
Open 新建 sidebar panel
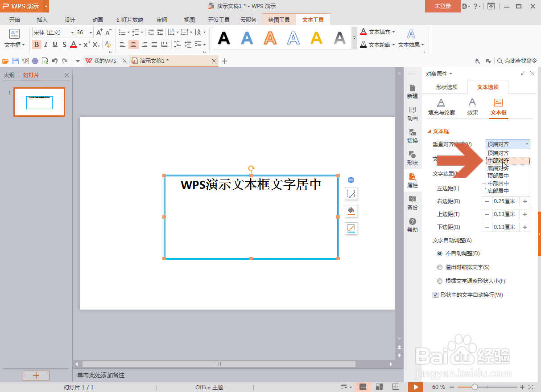click(413, 91)
